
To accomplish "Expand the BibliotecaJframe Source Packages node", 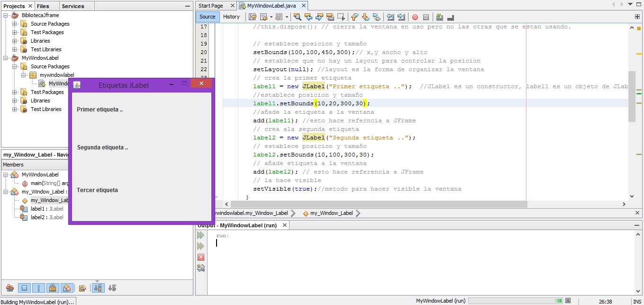I will (15, 24).
